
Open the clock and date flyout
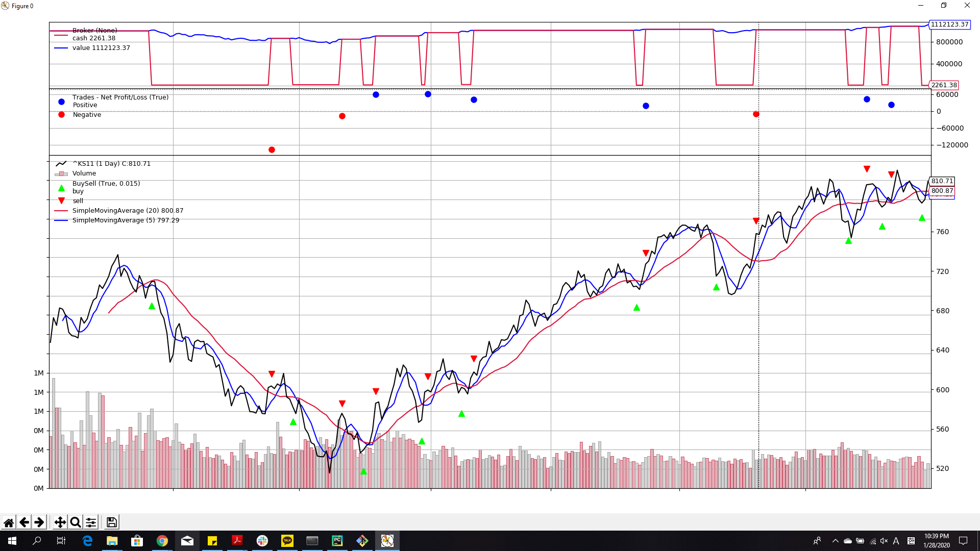(936, 541)
